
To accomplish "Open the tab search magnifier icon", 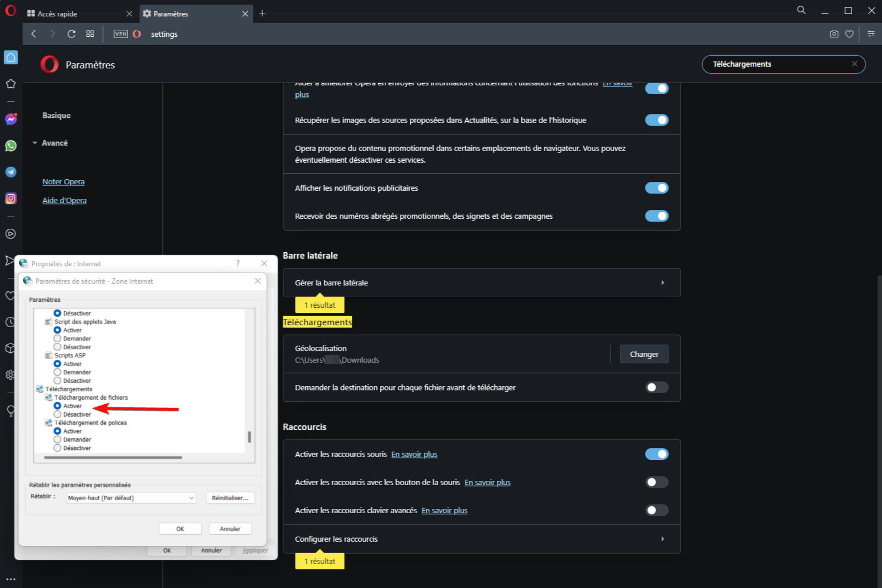I will (801, 10).
